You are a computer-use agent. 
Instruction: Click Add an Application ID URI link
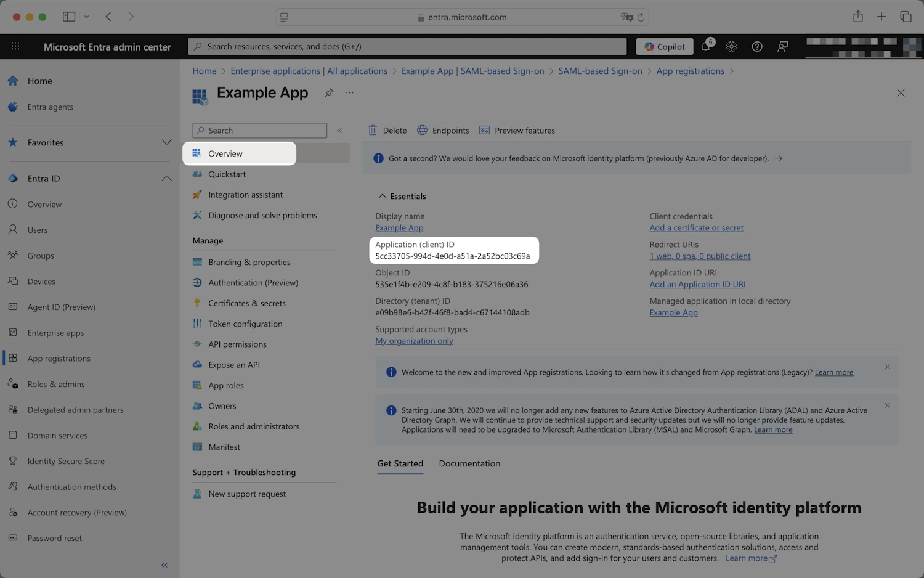[x=697, y=285]
